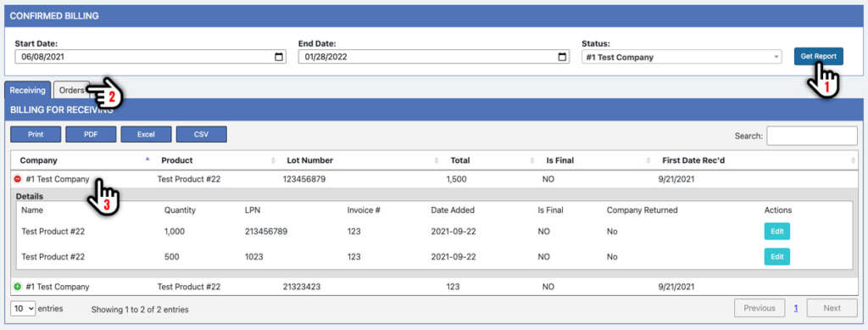Screen dimensions: 868x330
Task: Sort by First Date Rec'd column header
Action: [x=755, y=160]
